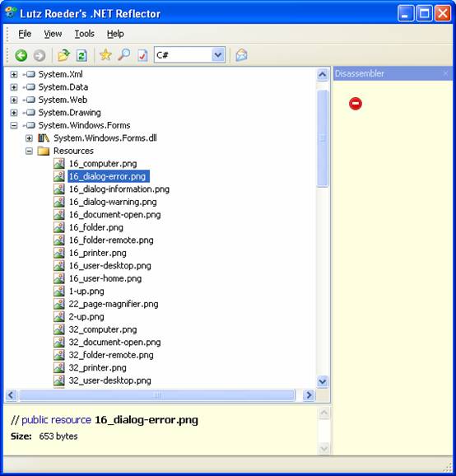Select 16_folder-remote.png resource
Image resolution: width=456 pixels, height=476 pixels.
111,240
